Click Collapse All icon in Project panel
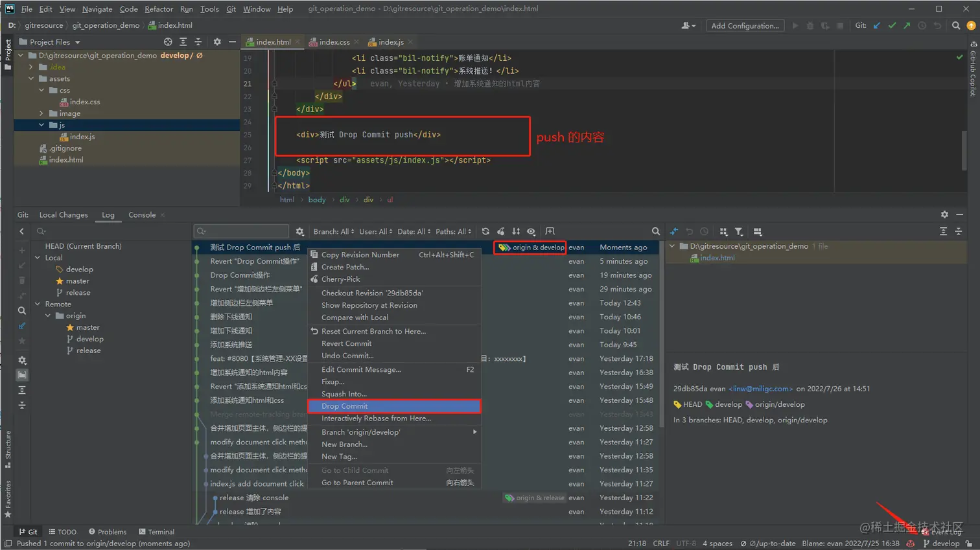The width and height of the screenshot is (980, 550). (x=198, y=42)
